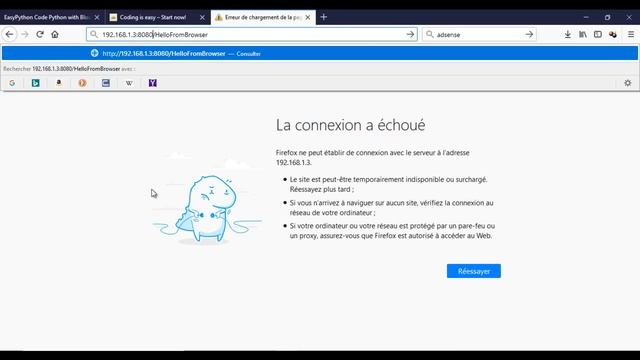Select the http://192.168.1.3:8080/HelloFromBrowser suggestion
The width and height of the screenshot is (640, 360).
pyautogui.click(x=320, y=53)
